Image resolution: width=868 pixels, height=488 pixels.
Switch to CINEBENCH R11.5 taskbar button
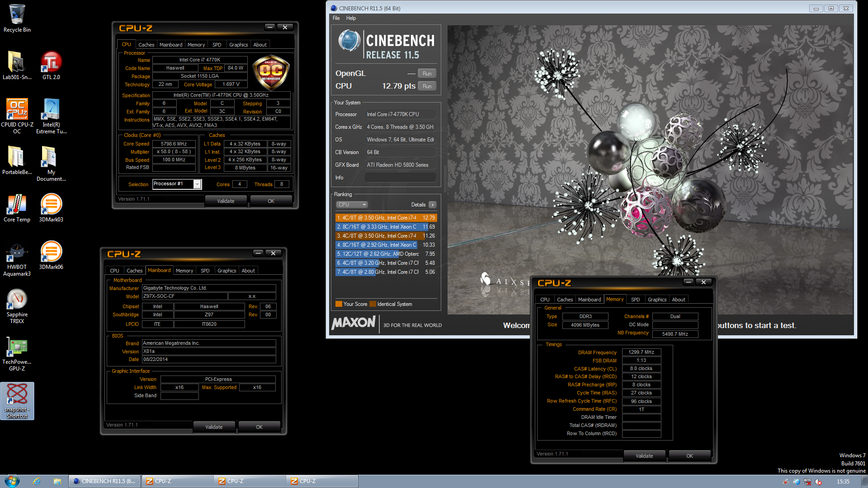(x=104, y=481)
